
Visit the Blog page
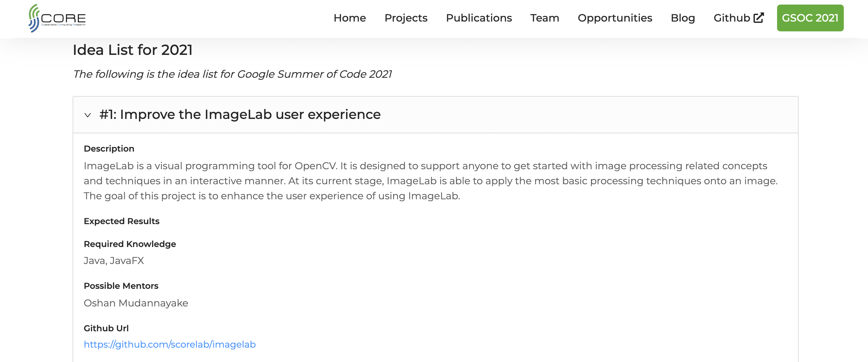[x=682, y=18]
